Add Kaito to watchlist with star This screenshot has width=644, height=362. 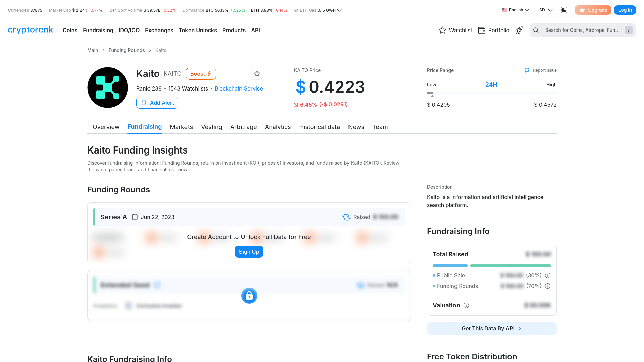coord(257,74)
